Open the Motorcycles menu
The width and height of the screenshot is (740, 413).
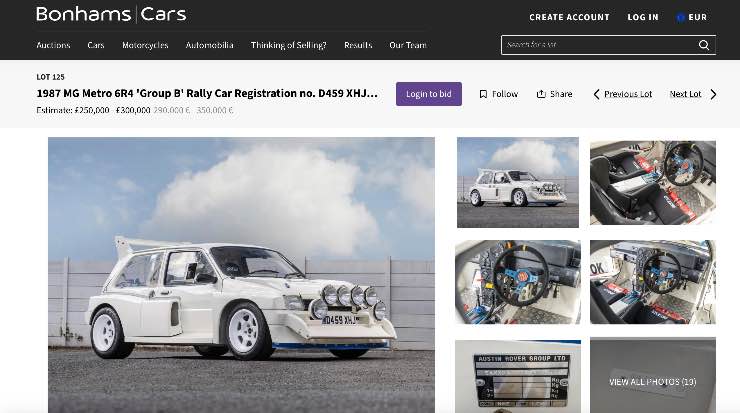click(145, 45)
